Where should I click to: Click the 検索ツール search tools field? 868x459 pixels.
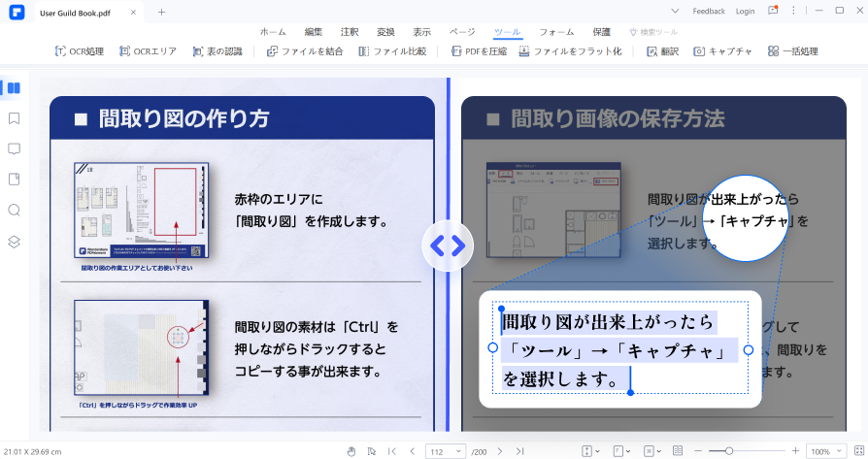pos(653,32)
